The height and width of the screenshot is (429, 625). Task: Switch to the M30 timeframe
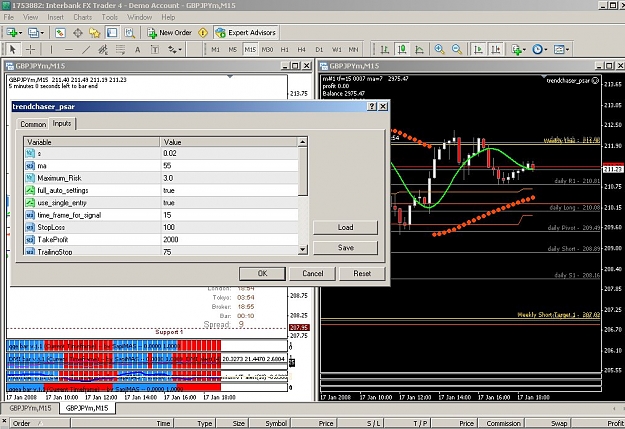click(267, 49)
